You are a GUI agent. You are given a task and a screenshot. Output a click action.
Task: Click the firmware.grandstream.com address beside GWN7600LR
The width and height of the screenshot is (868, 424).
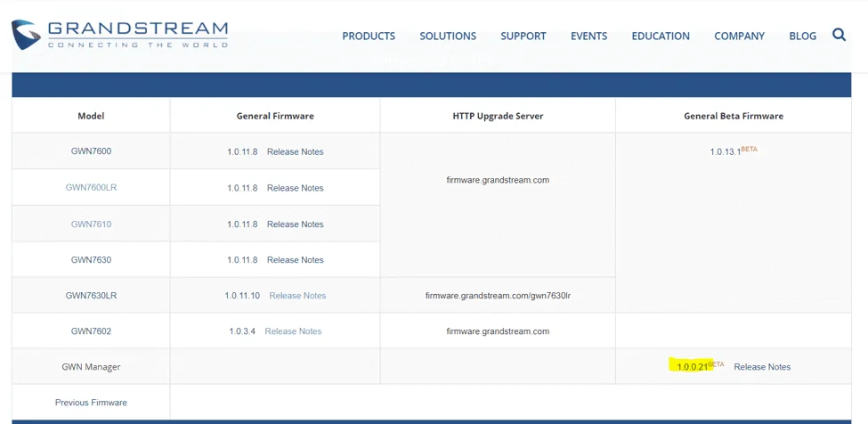(498, 180)
